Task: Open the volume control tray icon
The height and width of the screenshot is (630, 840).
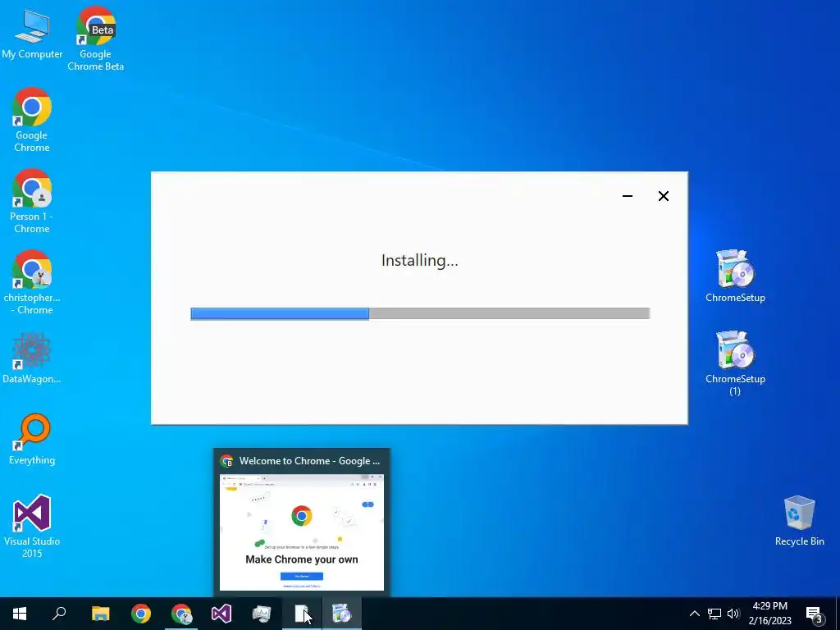Action: (733, 614)
